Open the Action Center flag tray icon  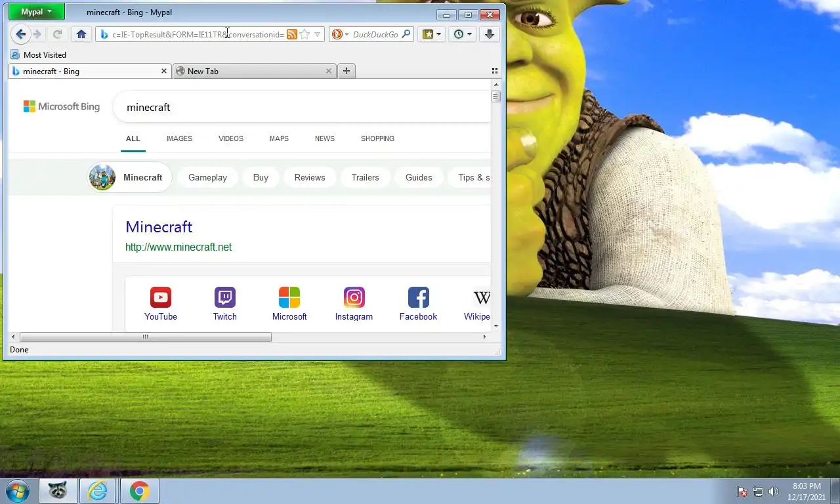tap(742, 492)
